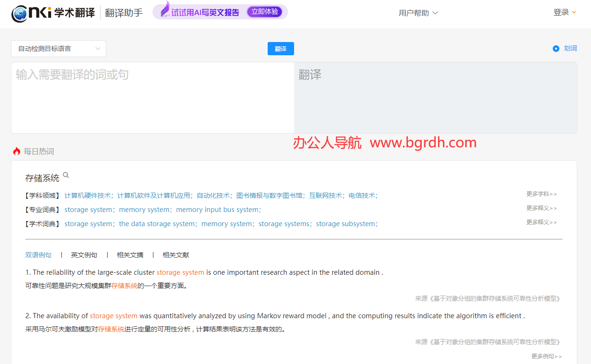Image resolution: width=591 pixels, height=364 pixels.
Task: Click the search magnifier beside 存储系统
Action: tap(66, 175)
